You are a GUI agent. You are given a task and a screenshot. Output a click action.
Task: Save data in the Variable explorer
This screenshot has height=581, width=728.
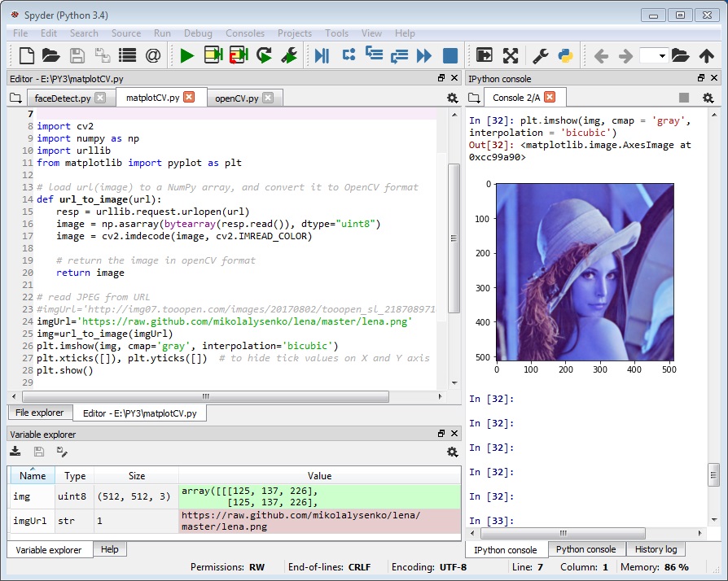point(39,451)
